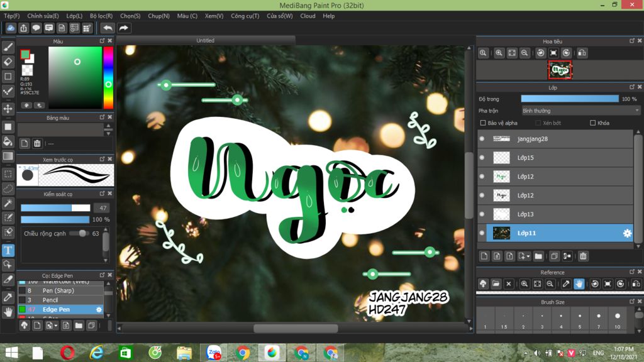Screen dimensions: 644x362
Task: Select the eyedropper in the Reference panel
Action: click(x=566, y=283)
